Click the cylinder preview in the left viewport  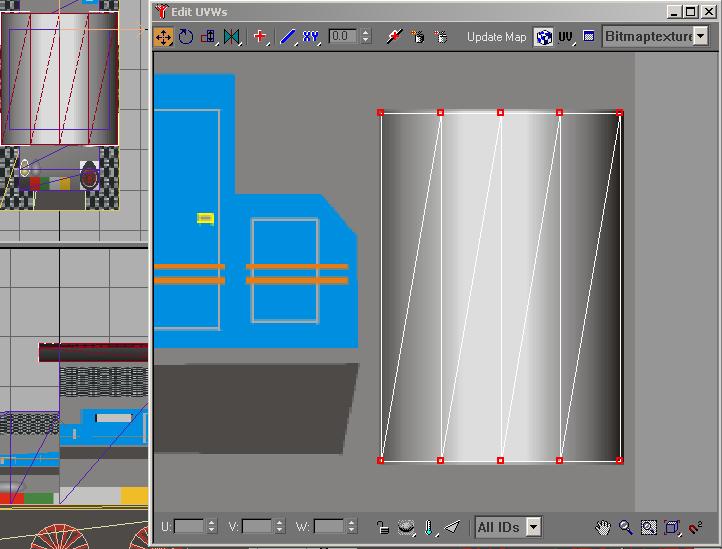[x=60, y=79]
